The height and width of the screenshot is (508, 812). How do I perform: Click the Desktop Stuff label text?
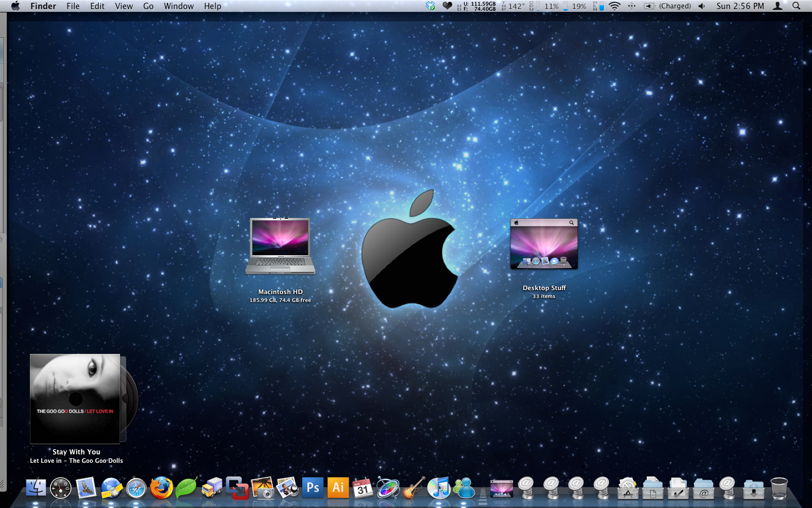coord(544,288)
